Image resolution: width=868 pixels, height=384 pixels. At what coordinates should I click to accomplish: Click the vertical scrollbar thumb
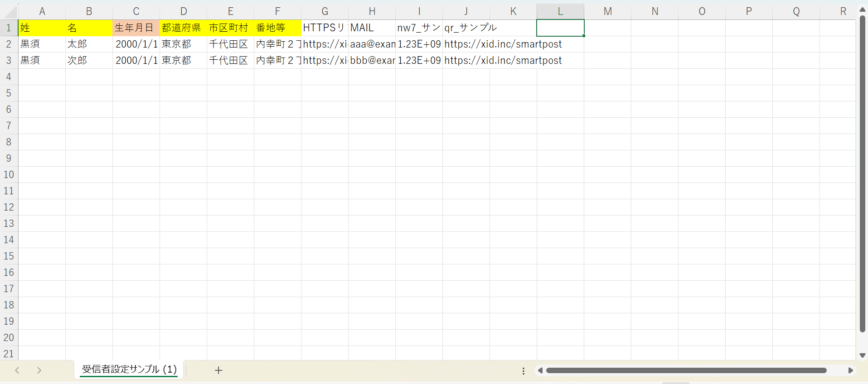point(863,172)
